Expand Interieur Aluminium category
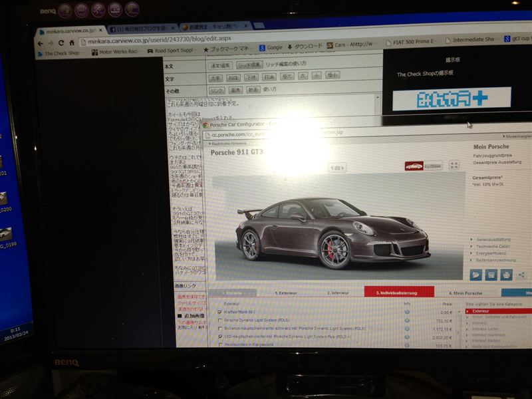 [489, 335]
